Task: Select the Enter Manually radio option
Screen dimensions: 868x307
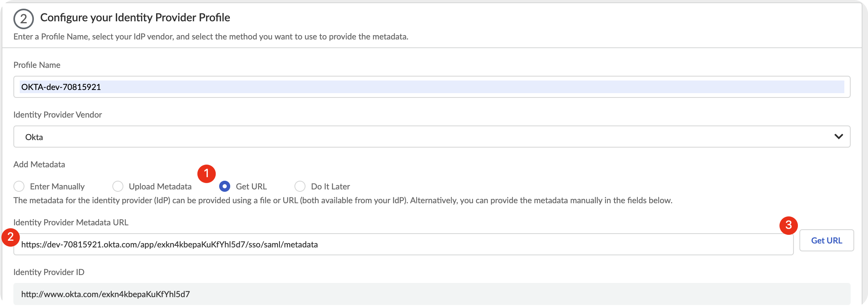Action: pos(19,186)
